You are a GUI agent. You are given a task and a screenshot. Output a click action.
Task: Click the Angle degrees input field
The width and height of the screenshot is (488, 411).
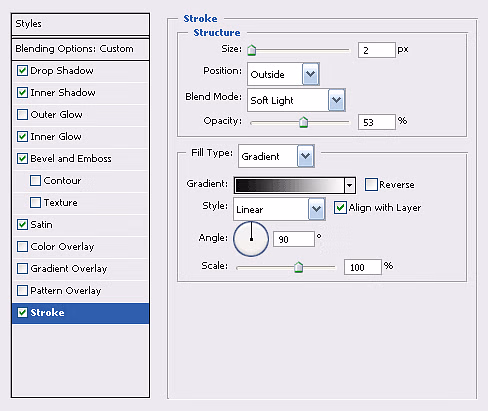294,239
